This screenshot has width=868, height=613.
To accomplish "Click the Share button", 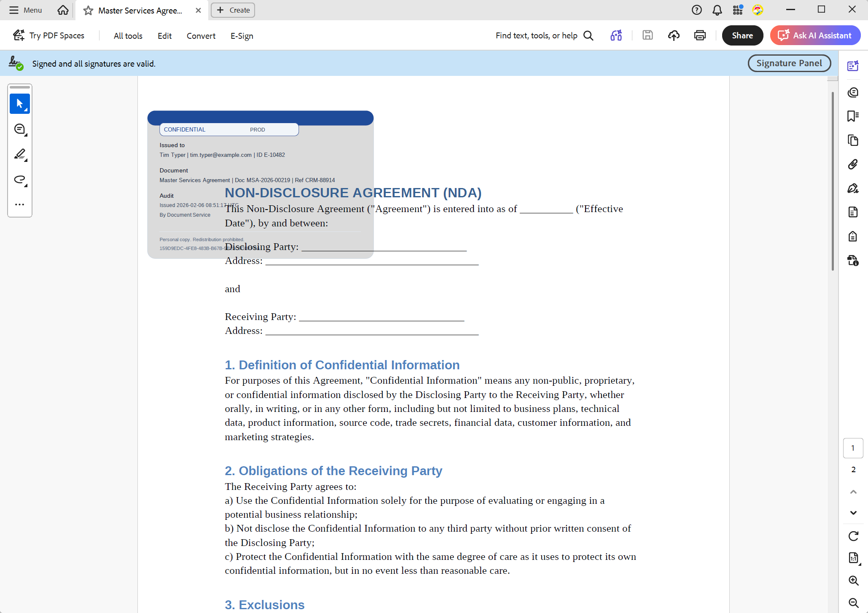I will pos(742,35).
